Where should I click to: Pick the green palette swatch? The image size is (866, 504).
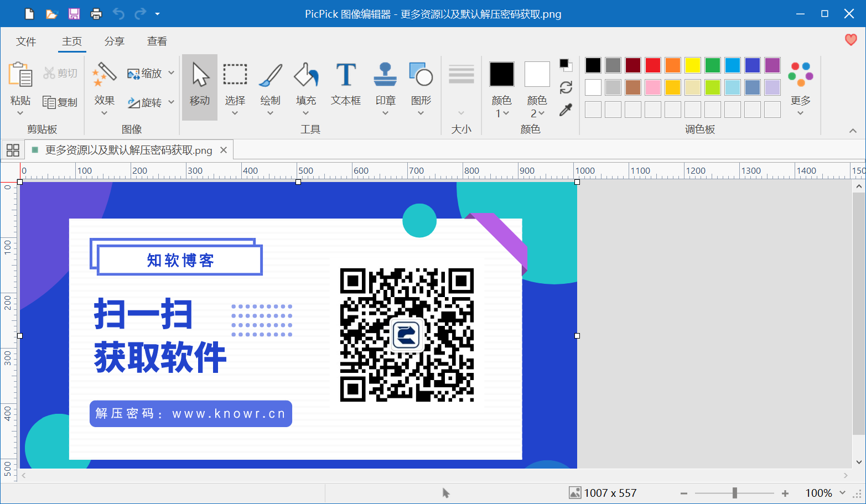point(713,65)
